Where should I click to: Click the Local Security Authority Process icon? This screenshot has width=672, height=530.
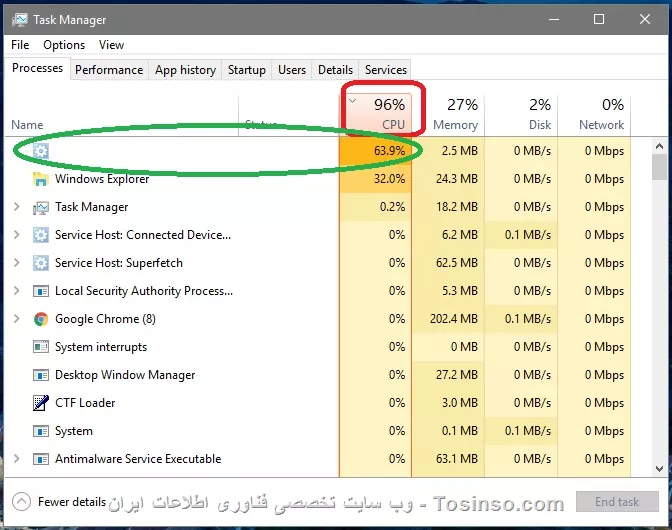point(41,291)
